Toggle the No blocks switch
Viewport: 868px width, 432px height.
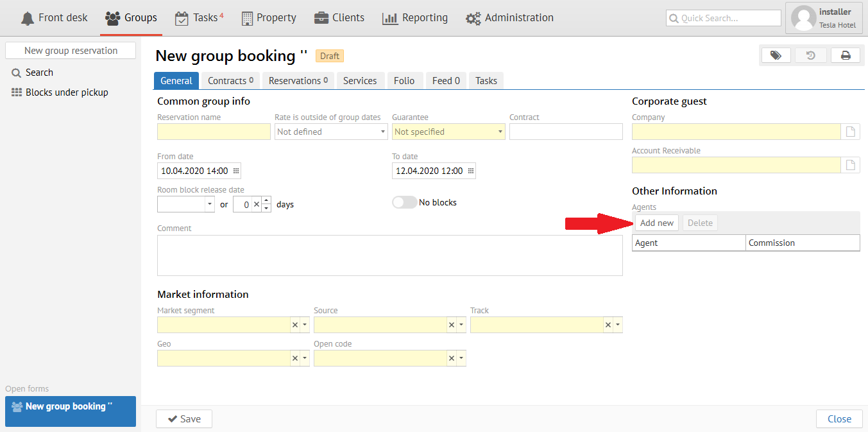pyautogui.click(x=404, y=202)
